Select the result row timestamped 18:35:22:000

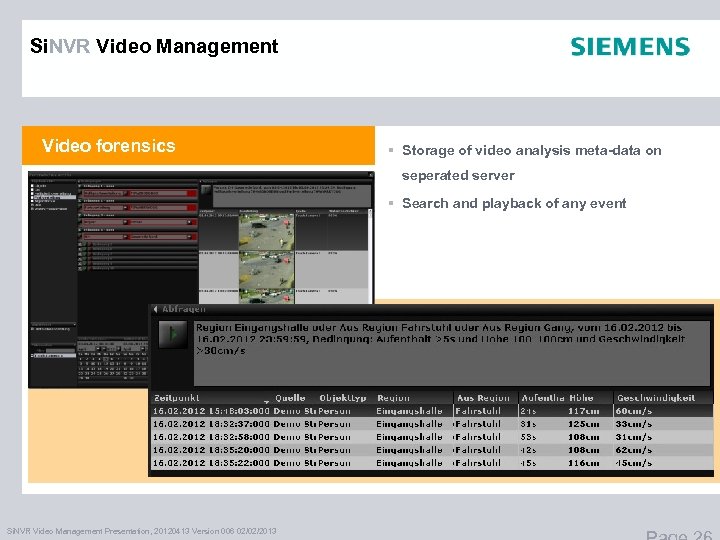(432, 462)
